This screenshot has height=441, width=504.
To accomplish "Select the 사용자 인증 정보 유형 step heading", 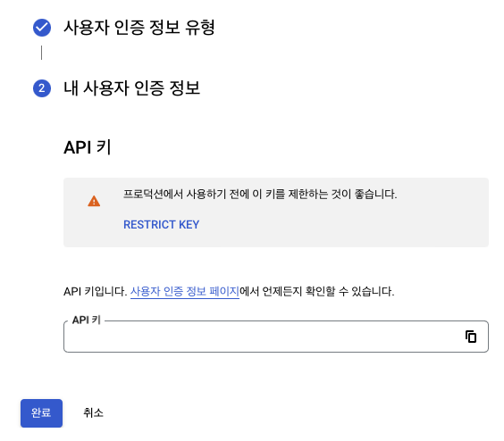I will (x=139, y=28).
